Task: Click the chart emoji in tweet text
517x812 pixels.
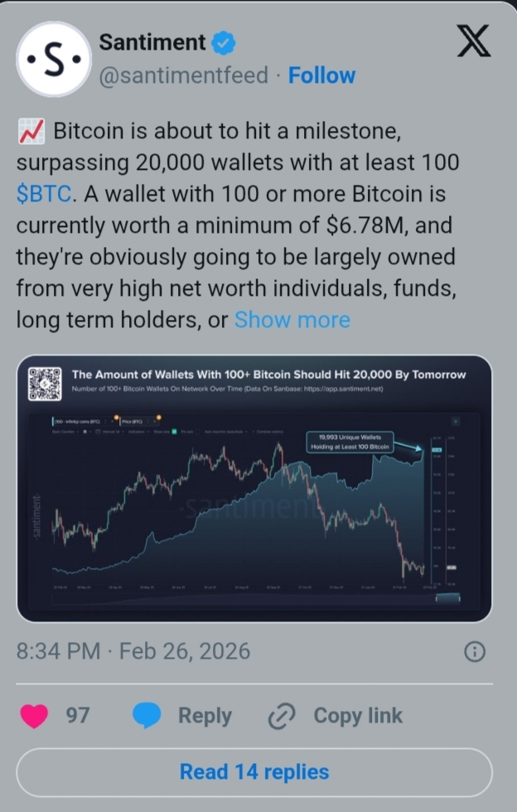Action: [x=31, y=131]
